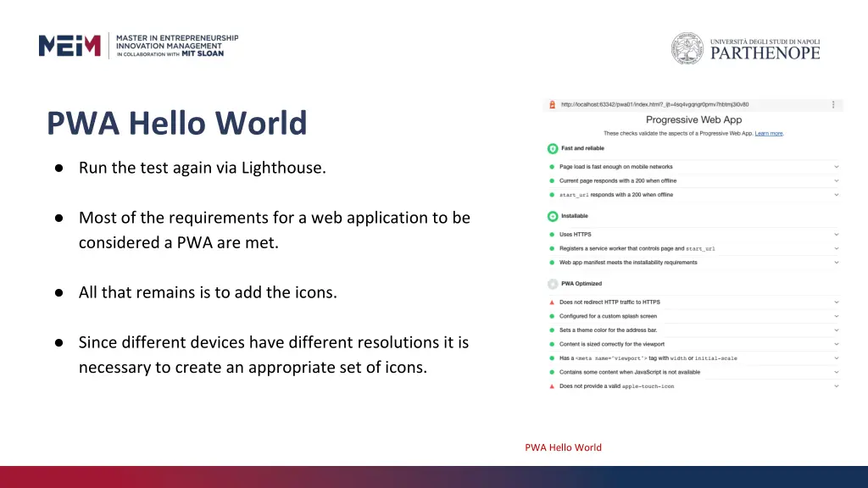Click the green dot beside Uses HTTPS
Image resolution: width=868 pixels, height=488 pixels.
(x=551, y=235)
